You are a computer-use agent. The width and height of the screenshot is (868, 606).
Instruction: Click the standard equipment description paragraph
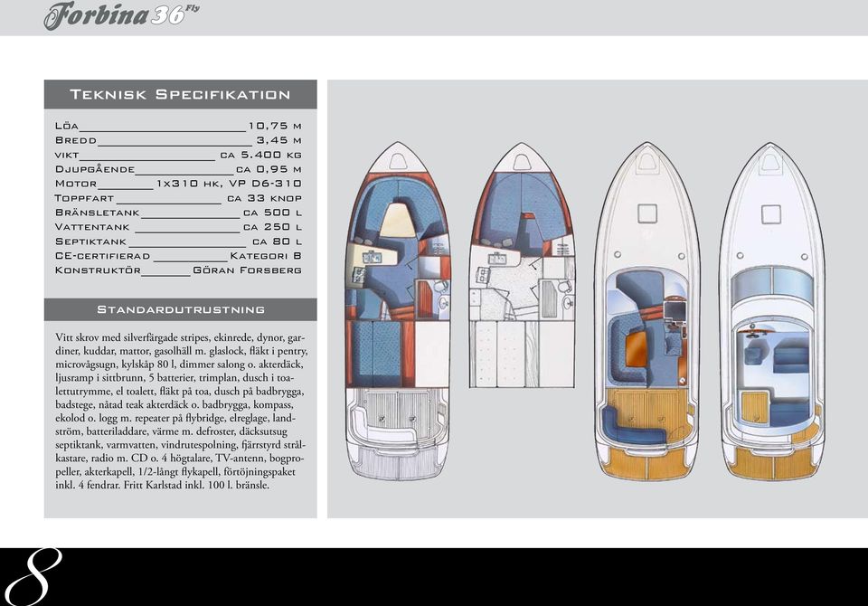tap(181, 411)
